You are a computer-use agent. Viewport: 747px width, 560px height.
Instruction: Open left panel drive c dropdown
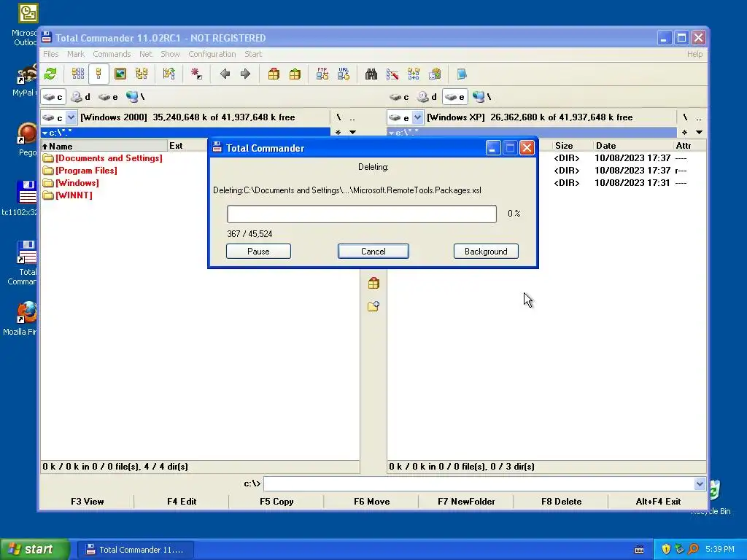click(71, 117)
